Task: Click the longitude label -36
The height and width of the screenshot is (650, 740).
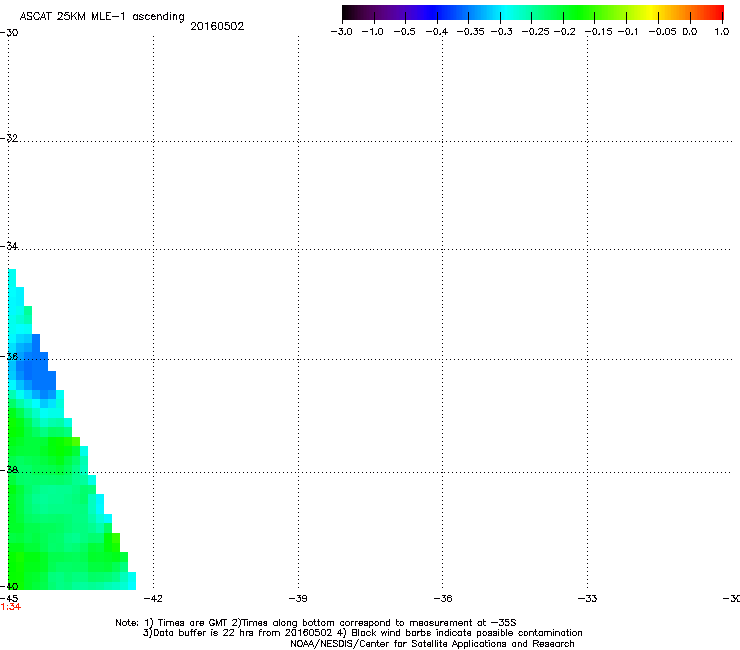Action: 443,599
